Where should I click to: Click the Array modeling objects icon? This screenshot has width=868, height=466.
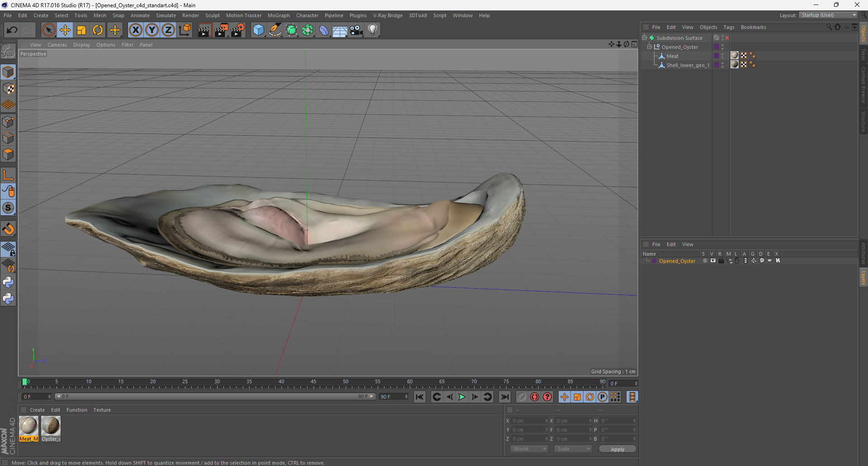point(308,30)
